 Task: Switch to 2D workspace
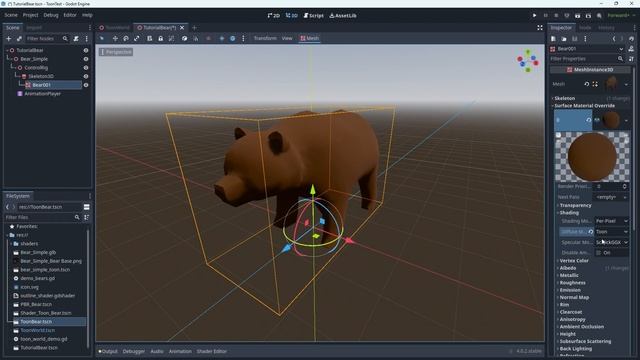point(273,16)
